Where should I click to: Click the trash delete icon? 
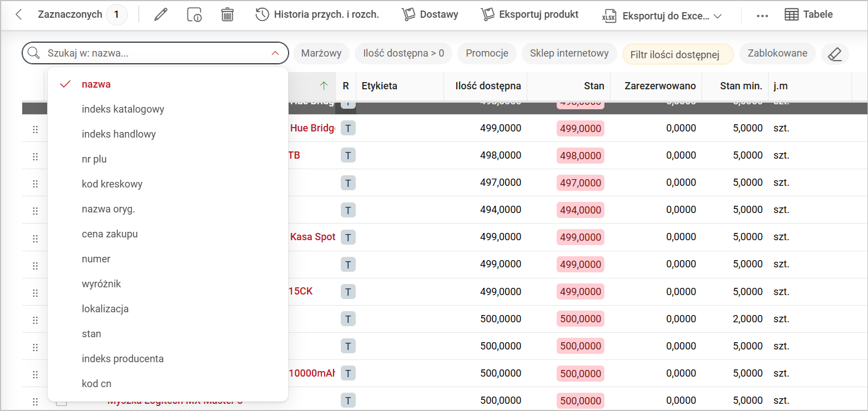[x=227, y=15]
